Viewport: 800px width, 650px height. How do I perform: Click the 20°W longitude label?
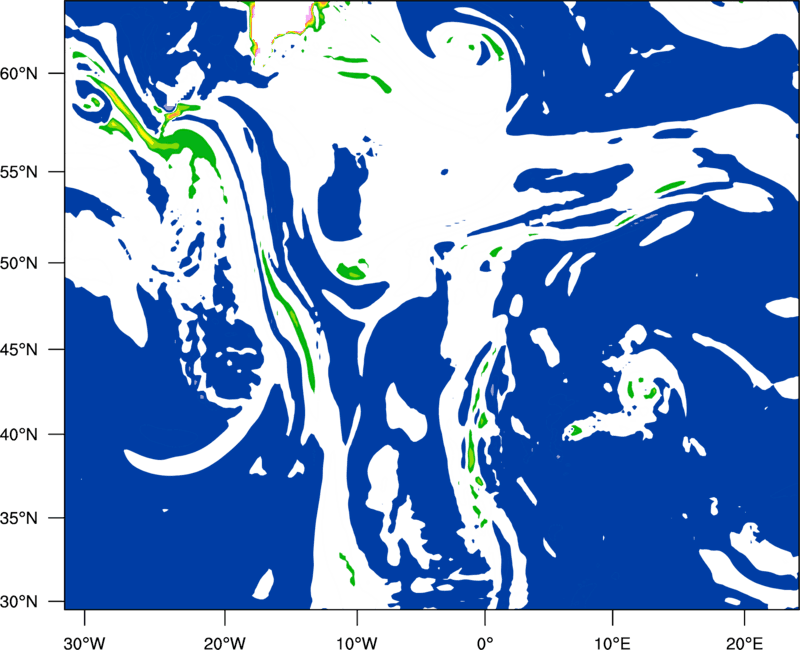224,643
